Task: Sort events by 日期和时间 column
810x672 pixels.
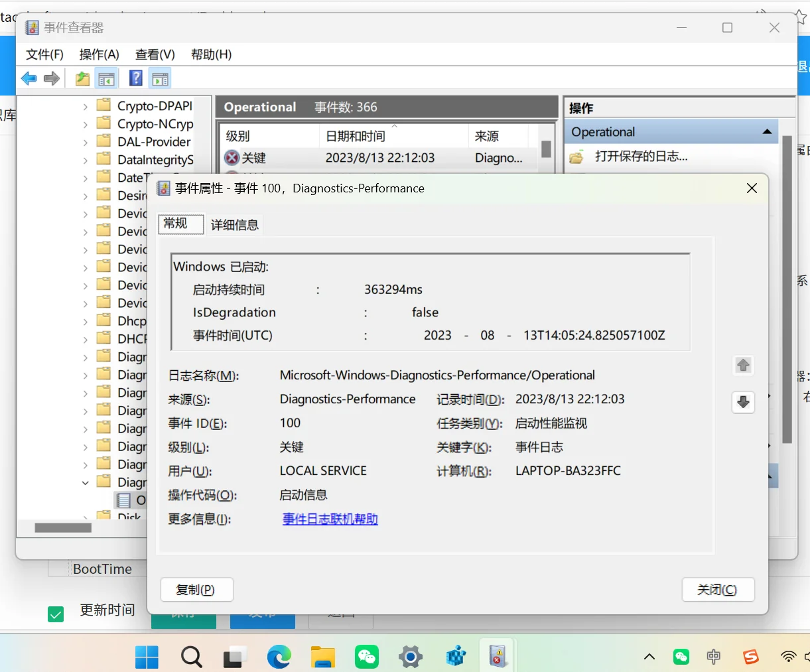Action: [x=394, y=136]
